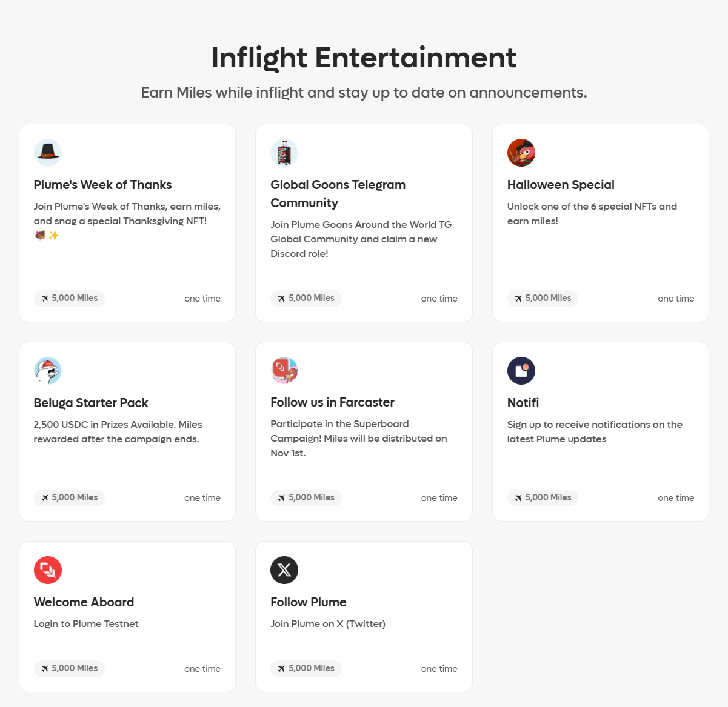Click 'one time' label on Notifi card
The image size is (728, 707).
pyautogui.click(x=676, y=498)
